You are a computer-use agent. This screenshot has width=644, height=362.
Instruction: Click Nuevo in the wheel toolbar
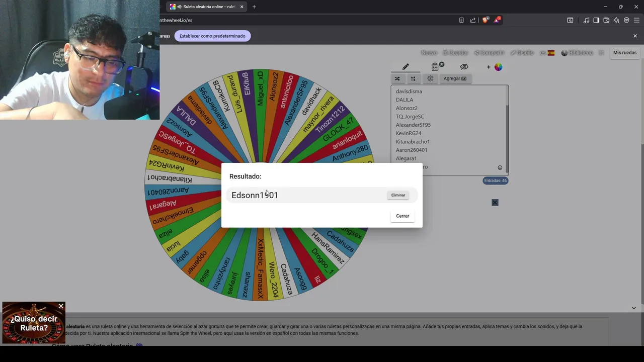pyautogui.click(x=429, y=53)
